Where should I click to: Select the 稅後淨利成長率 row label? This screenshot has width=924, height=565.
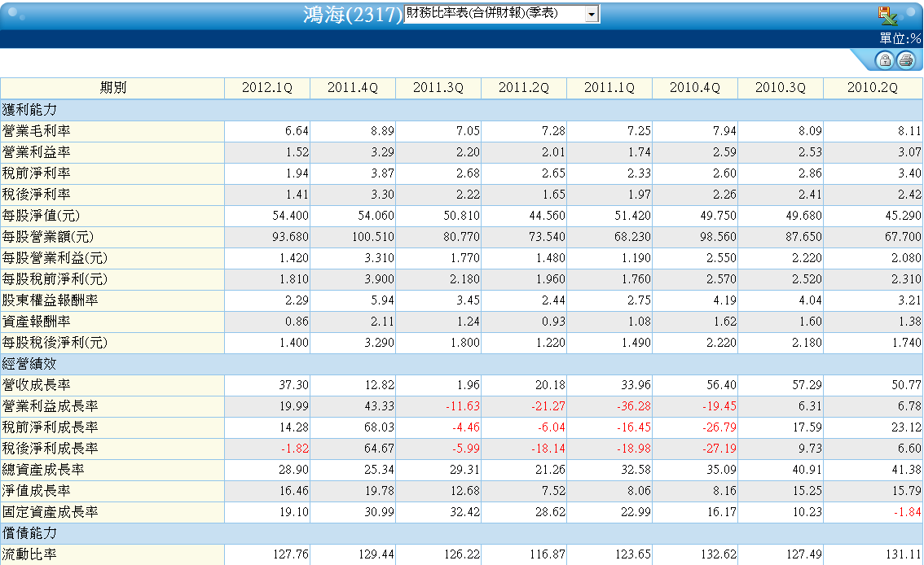pyautogui.click(x=50, y=449)
